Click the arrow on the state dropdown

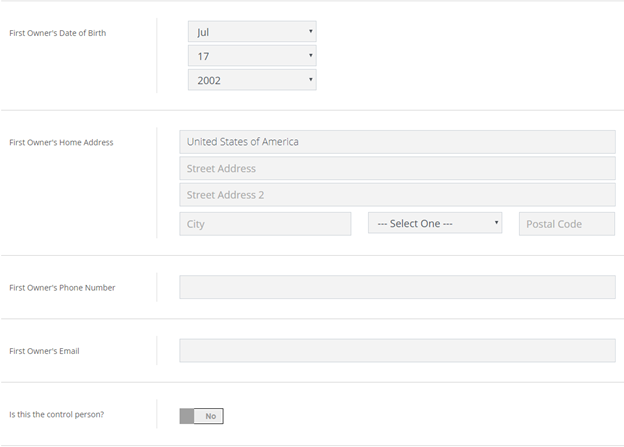tap(496, 223)
